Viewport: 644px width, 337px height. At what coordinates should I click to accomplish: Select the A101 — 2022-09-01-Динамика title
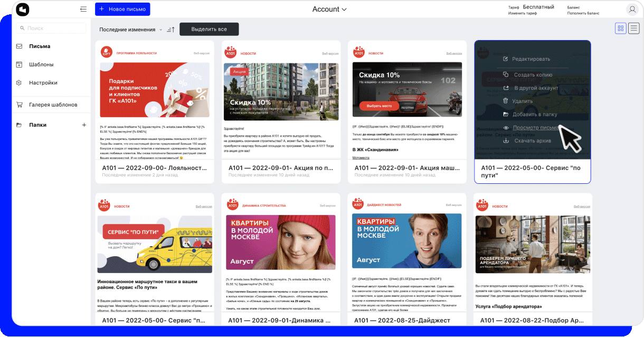pos(281,320)
